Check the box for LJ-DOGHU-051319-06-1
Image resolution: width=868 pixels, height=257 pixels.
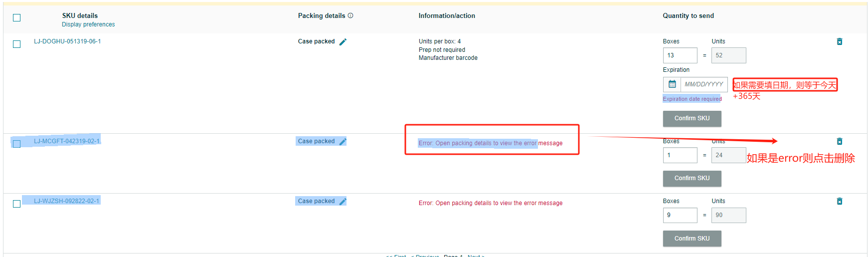[x=17, y=44]
